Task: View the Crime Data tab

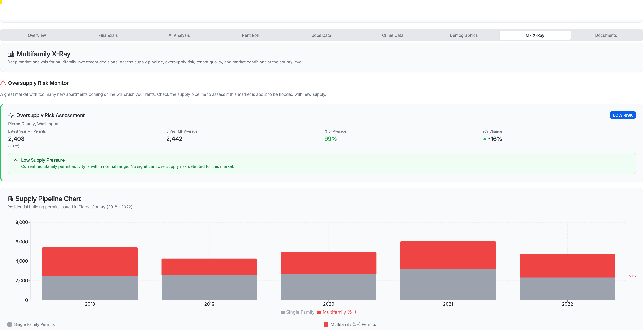Action: click(392, 35)
